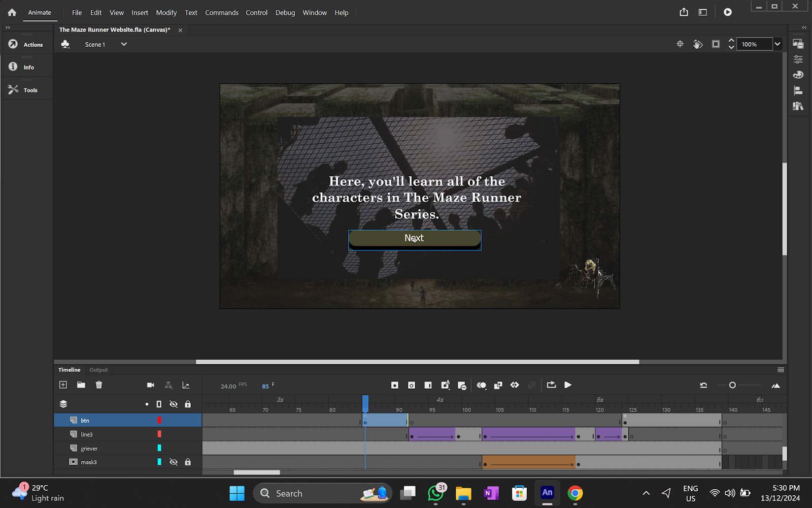Open the Timeline panel options menu
This screenshot has height=508, width=812.
(781, 370)
